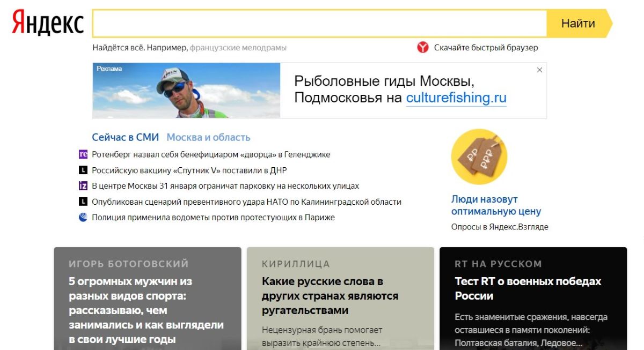This screenshot has height=350, width=644.
Task: Click black L icon beside NATO Kaliningrad headline
Action: [83, 202]
